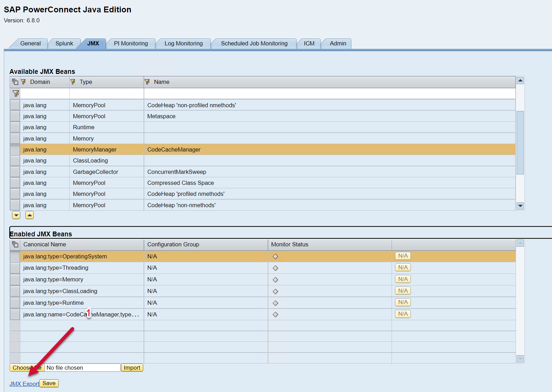Click the filter row funnel icon

coord(15,93)
